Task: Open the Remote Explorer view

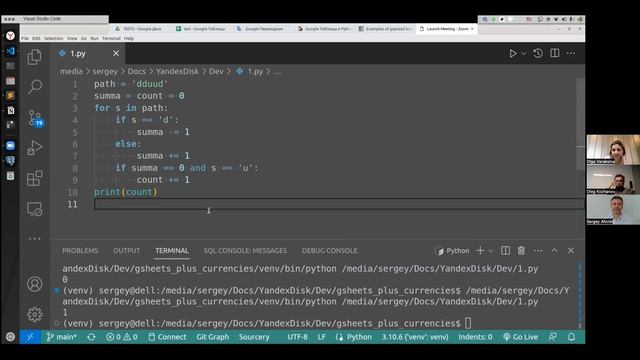Action: coord(34,209)
